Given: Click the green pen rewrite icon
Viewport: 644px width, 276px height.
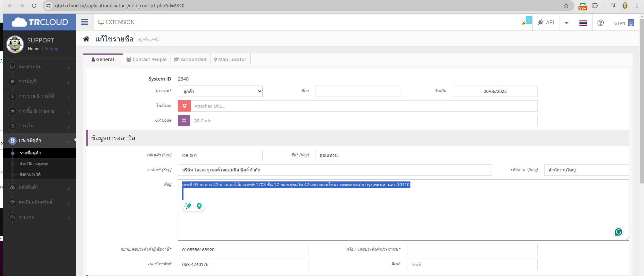Looking at the screenshot, I should coord(188,206).
